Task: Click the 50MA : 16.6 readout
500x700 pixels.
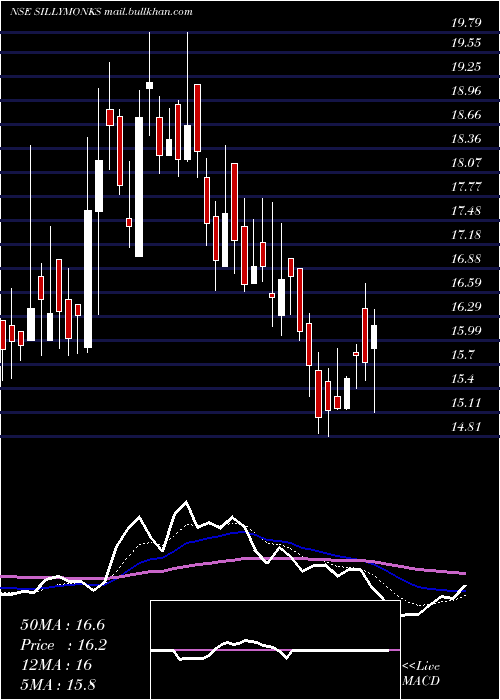Action: tap(62, 625)
